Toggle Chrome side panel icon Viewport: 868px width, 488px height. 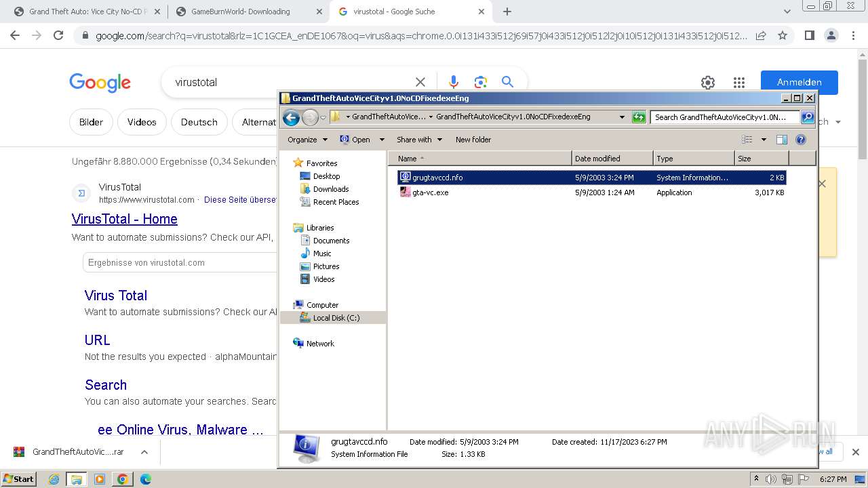[x=809, y=35]
